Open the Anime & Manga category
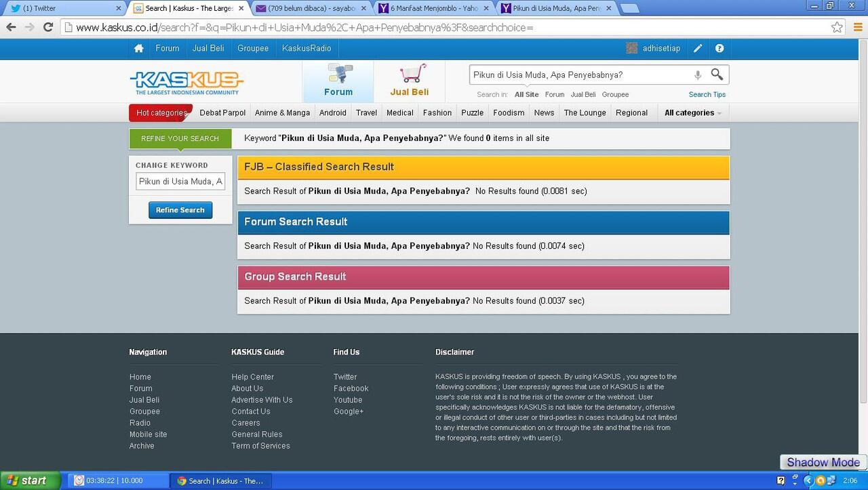Image resolution: width=868 pixels, height=490 pixels. pyautogui.click(x=282, y=113)
